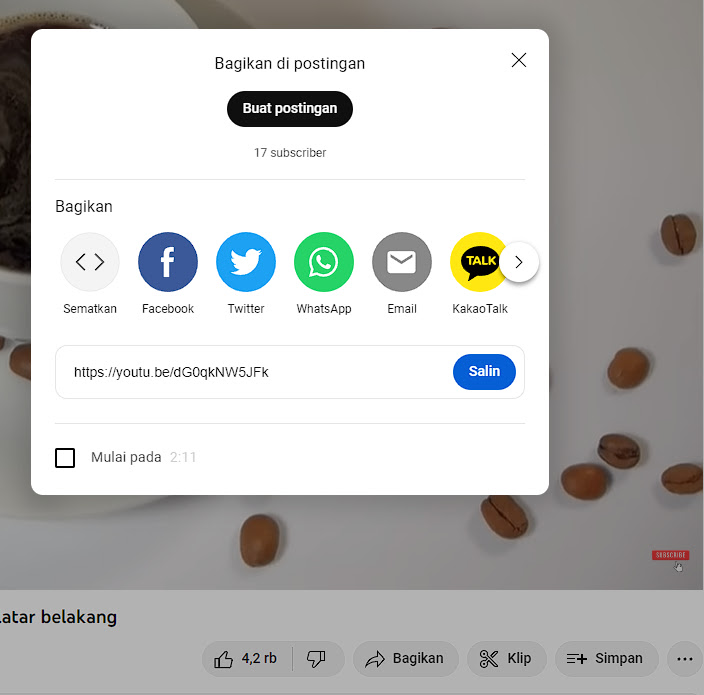This screenshot has width=704, height=695.
Task: Share via the KakaoTalk icon
Action: coord(478,262)
